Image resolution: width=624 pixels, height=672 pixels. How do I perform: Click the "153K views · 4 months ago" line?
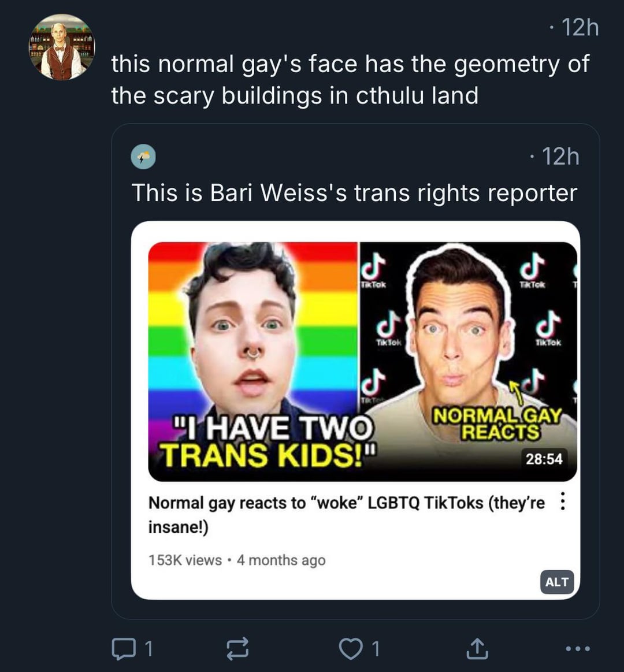click(x=237, y=560)
